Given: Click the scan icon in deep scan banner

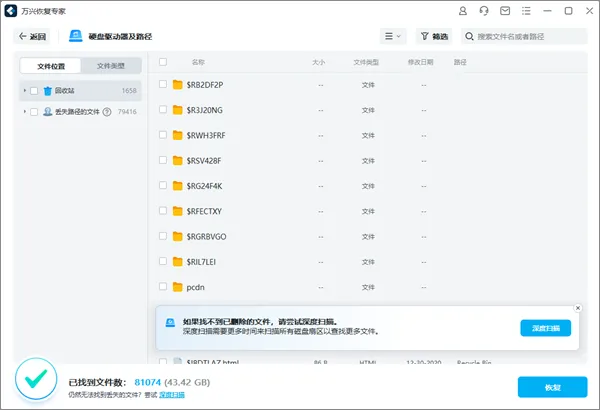Looking at the screenshot, I should pyautogui.click(x=170, y=323).
